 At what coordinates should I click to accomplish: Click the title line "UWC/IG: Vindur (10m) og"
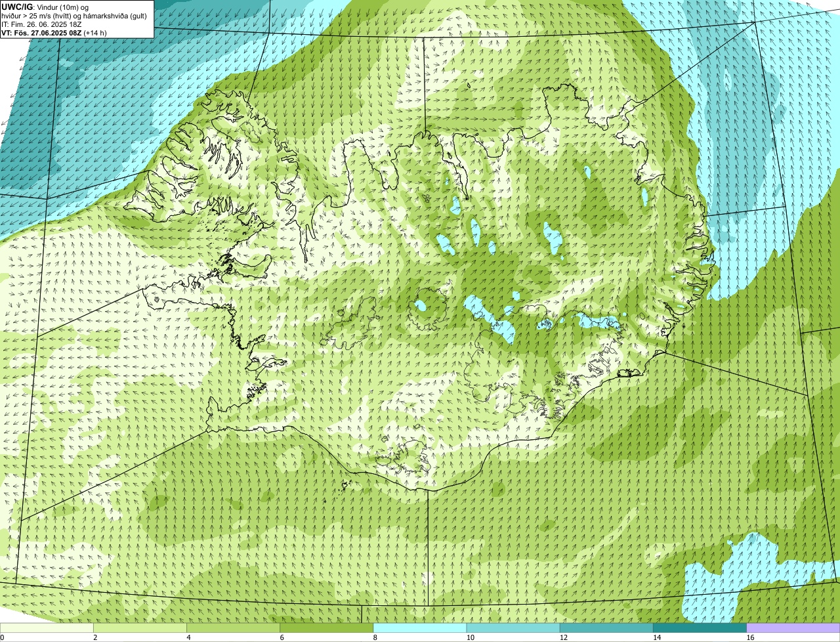[45, 7]
